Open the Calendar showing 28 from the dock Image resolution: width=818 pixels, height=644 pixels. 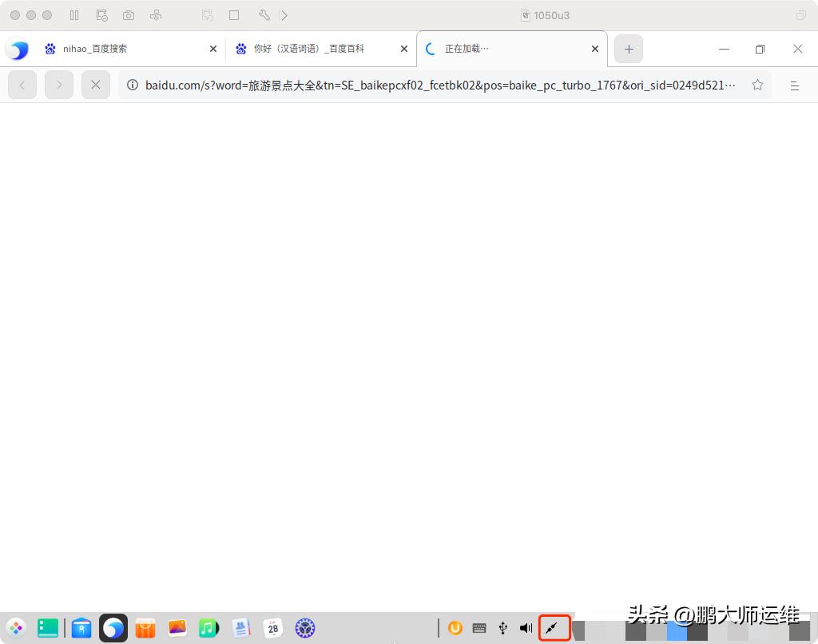pos(272,628)
